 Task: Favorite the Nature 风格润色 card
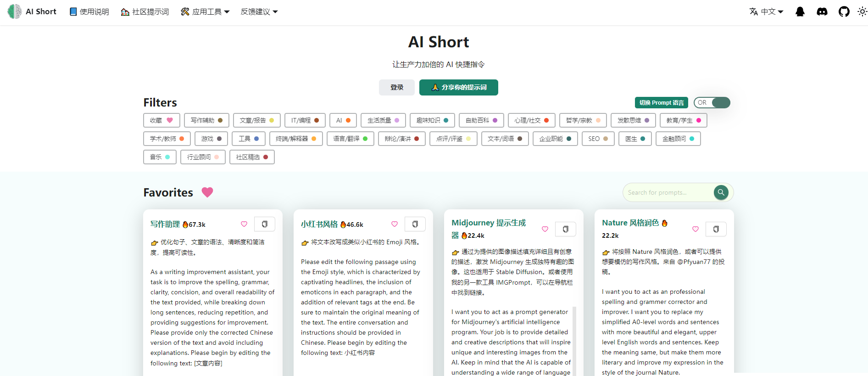[x=696, y=229]
